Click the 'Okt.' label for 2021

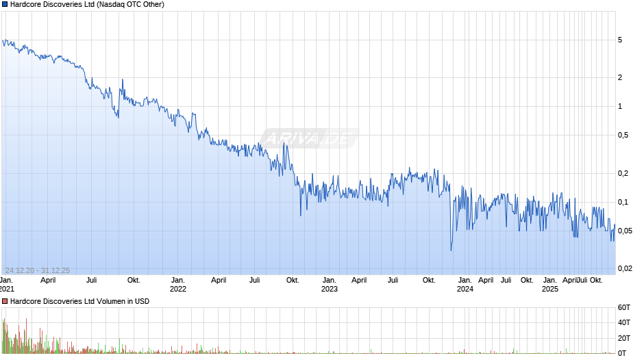tap(134, 281)
